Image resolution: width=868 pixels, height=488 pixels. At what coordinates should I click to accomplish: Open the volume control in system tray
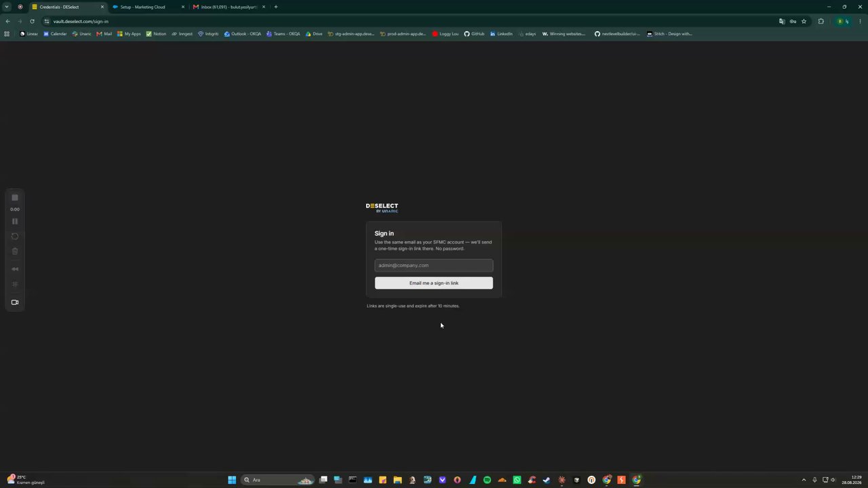[x=833, y=480]
